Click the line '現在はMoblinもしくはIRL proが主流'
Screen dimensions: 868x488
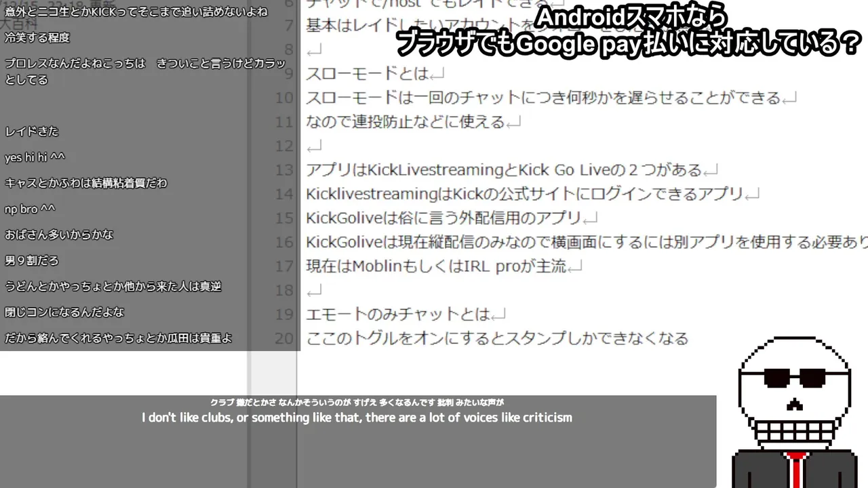click(436, 266)
